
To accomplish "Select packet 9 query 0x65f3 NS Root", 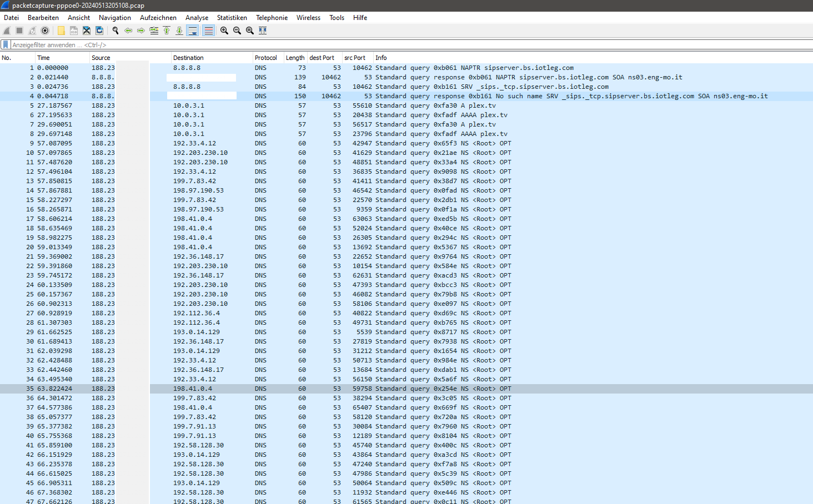I will pos(406,143).
